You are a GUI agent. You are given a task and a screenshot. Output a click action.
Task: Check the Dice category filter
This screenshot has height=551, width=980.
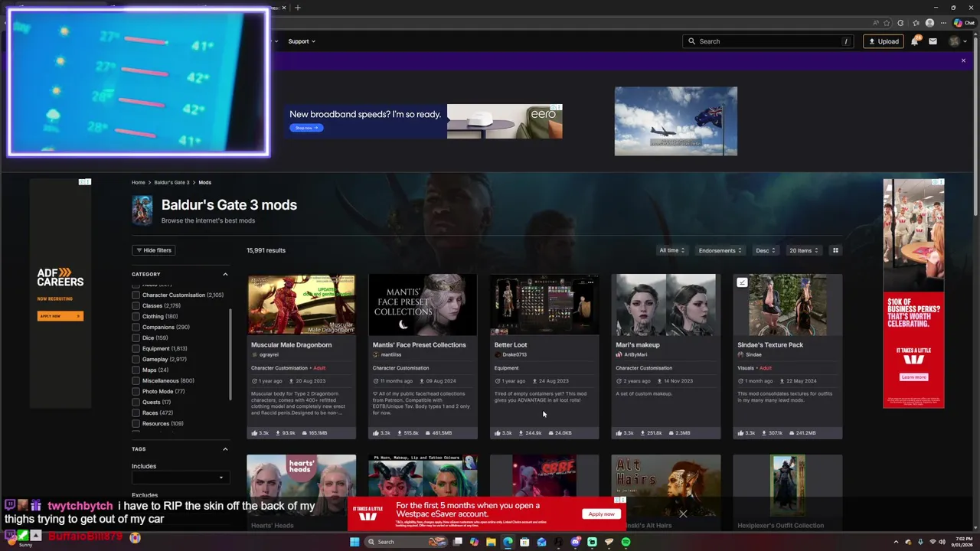(136, 337)
